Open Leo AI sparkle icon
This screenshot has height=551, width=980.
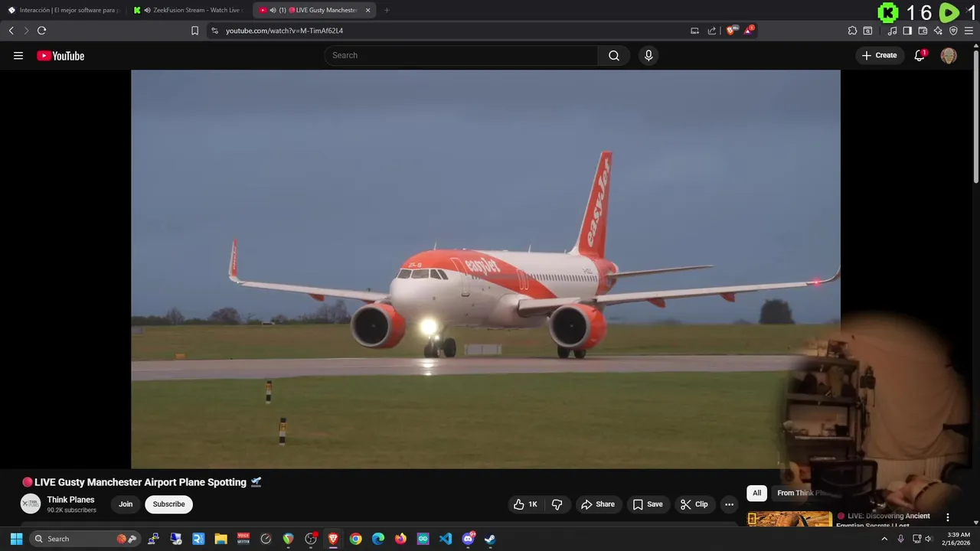938,31
